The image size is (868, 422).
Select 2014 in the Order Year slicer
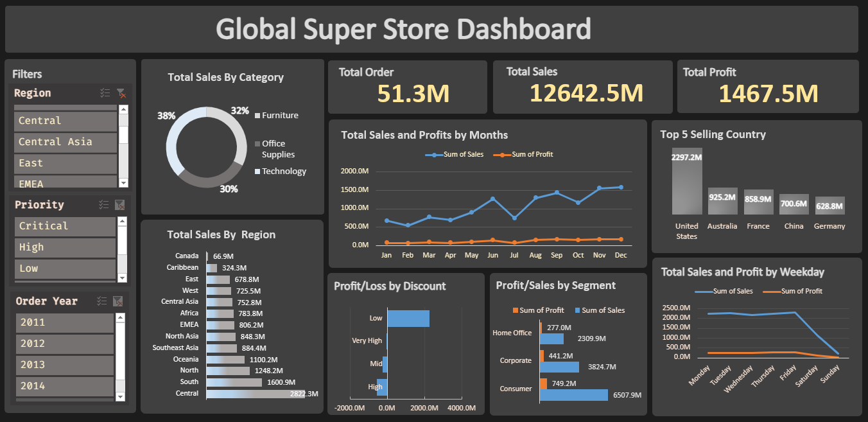pyautogui.click(x=64, y=387)
